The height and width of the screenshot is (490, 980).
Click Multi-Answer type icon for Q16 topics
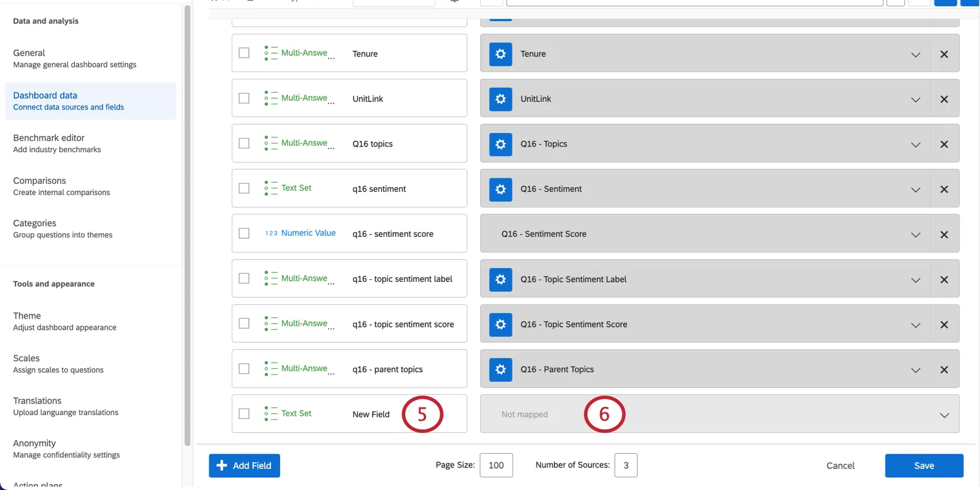pos(270,143)
